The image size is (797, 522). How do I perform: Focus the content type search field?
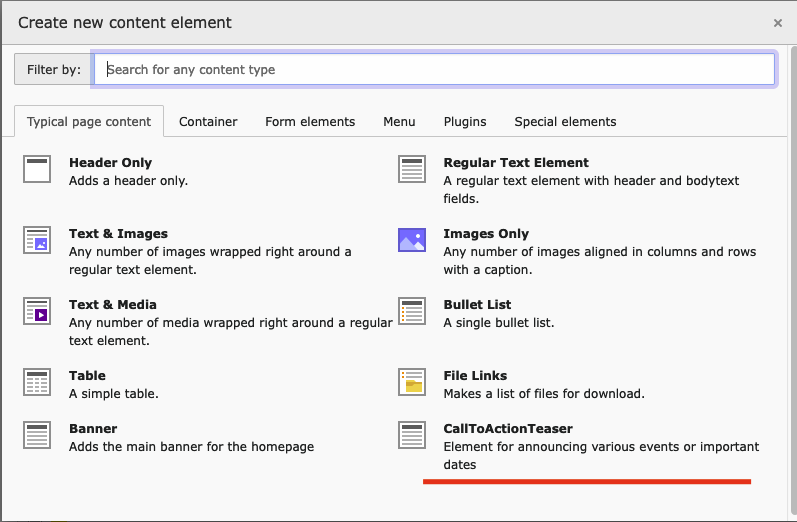coord(435,69)
